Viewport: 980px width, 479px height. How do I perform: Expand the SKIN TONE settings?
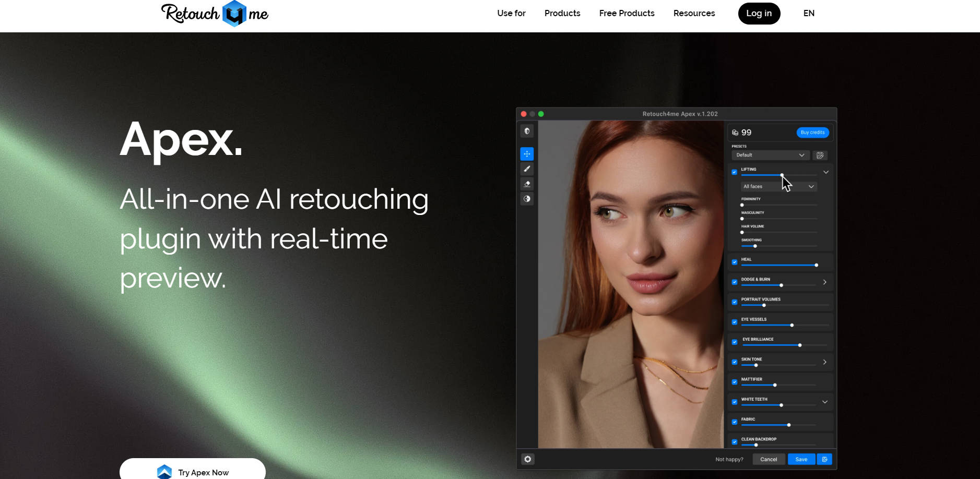[x=824, y=362]
